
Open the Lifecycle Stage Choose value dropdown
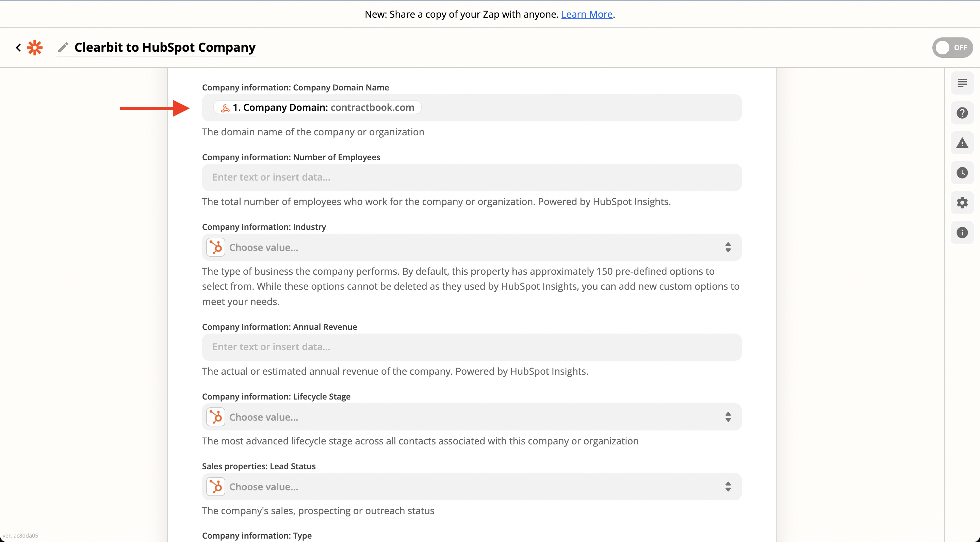[x=471, y=417]
